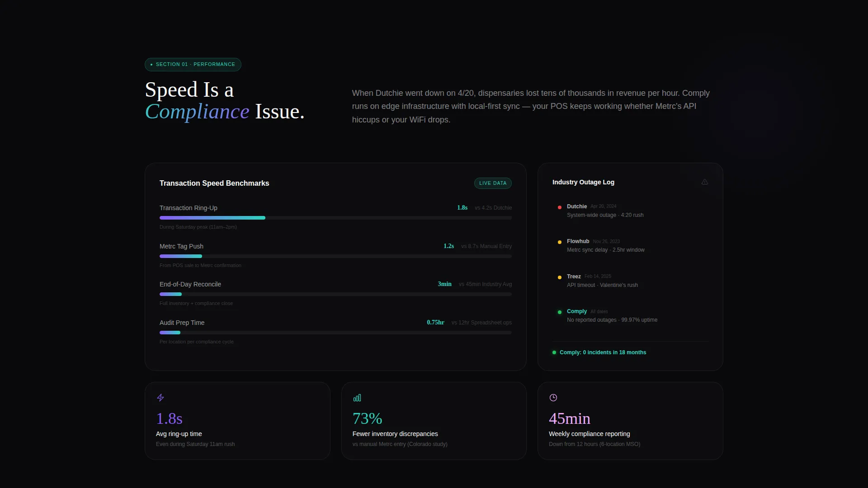This screenshot has width=868, height=488.
Task: Click the 'Transaction Ring-Up' label
Action: coord(189,208)
